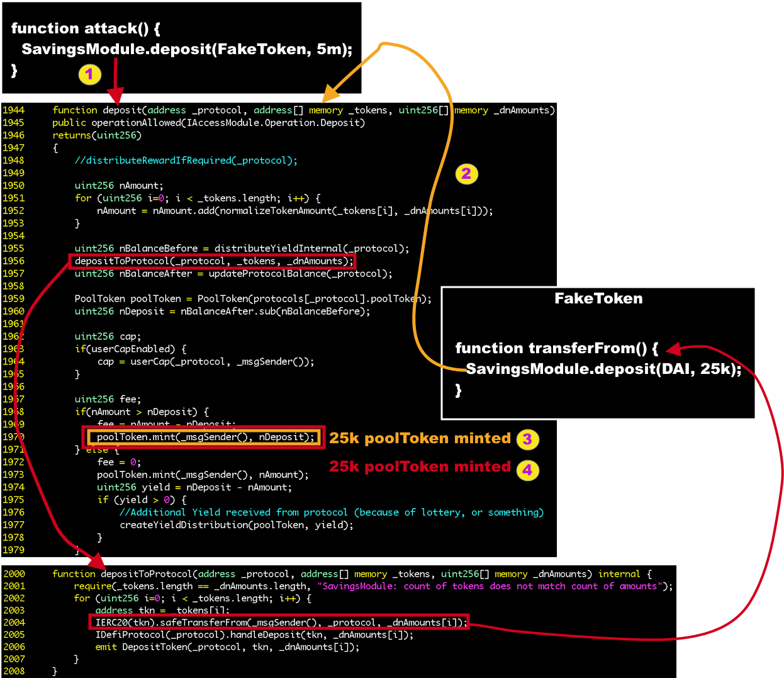Click "SavingsModule.deposit(FakeToken, 5m);" in attack function
784x678 pixels.
click(187, 49)
